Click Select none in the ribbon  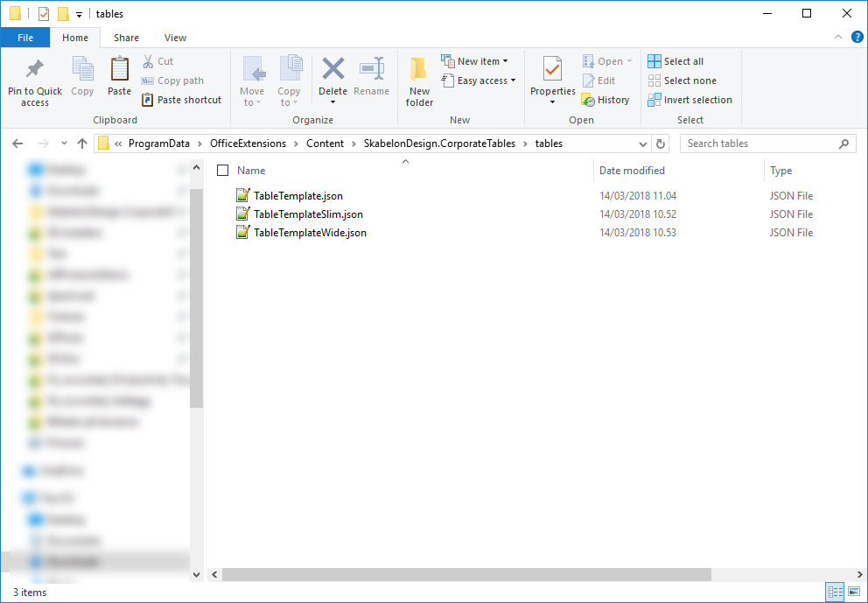(682, 81)
